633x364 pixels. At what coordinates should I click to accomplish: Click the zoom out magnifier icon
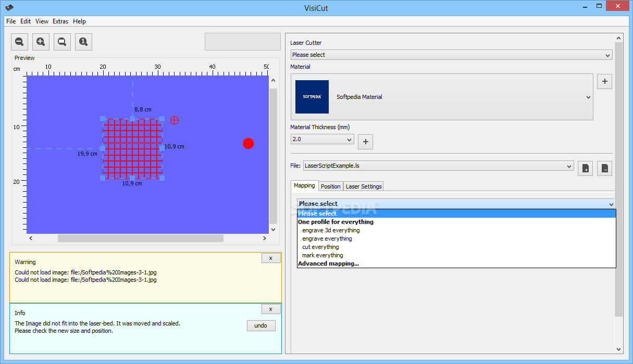(19, 42)
